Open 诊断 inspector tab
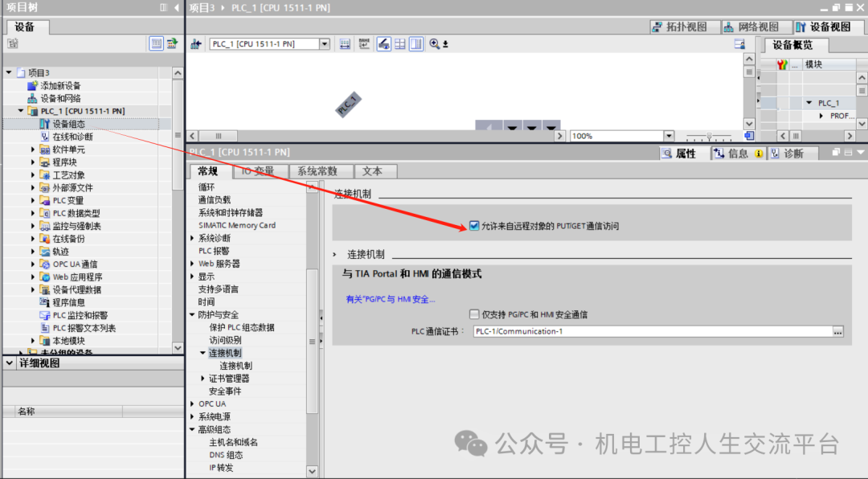The width and height of the screenshot is (868, 479). 792,154
